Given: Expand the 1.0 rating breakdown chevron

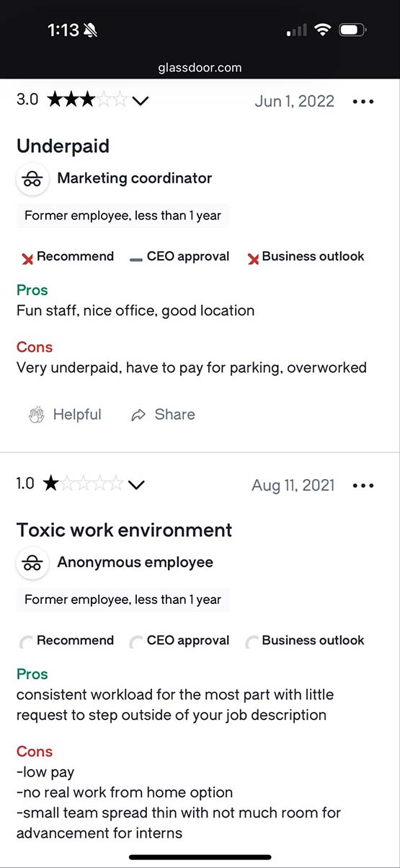Looking at the screenshot, I should click(x=136, y=485).
